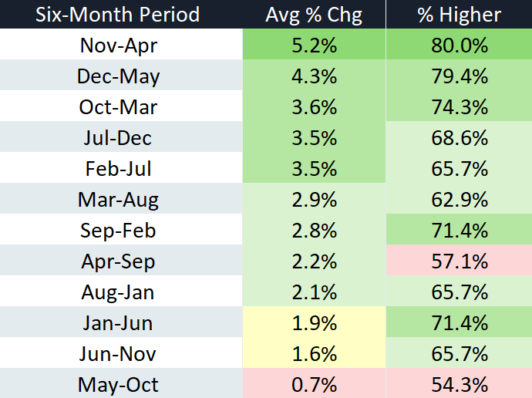
Task: Click the Jul-Dec period cell
Action: pyautogui.click(x=121, y=137)
